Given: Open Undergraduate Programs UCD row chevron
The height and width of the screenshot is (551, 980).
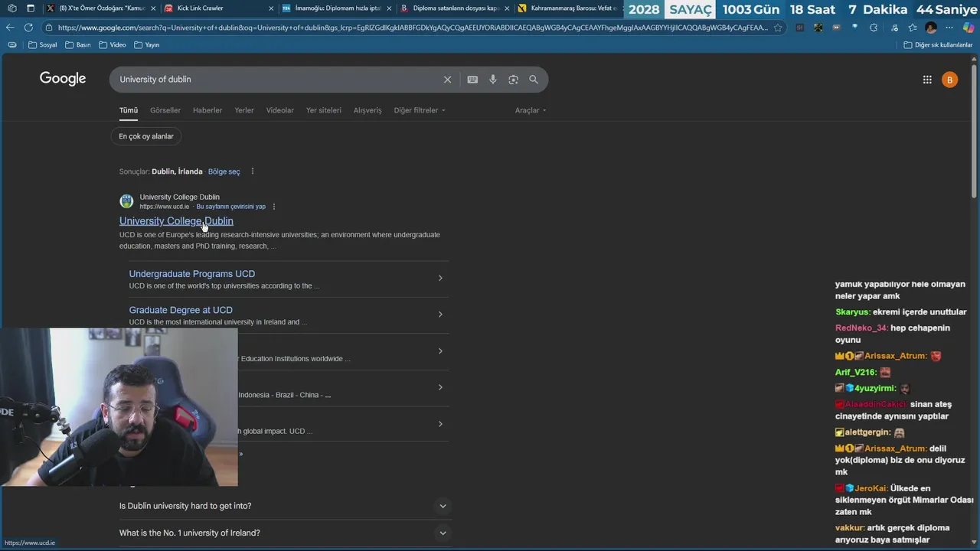Looking at the screenshot, I should click(440, 278).
